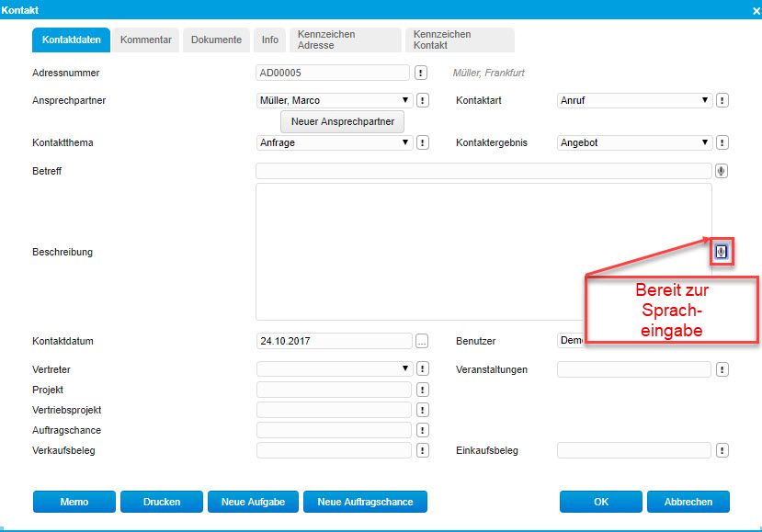Click the exclamation icon next to Adressnummer
The width and height of the screenshot is (762, 532).
pyautogui.click(x=421, y=73)
